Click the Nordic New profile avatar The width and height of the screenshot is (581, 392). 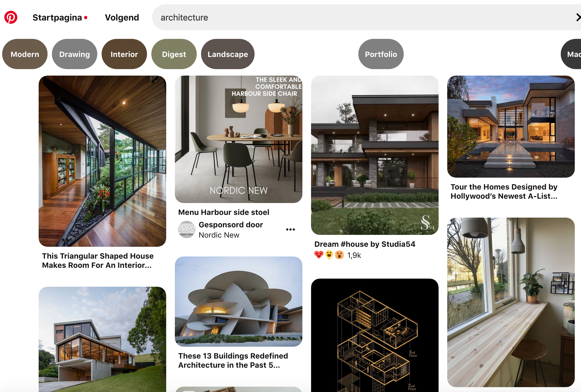(x=186, y=229)
